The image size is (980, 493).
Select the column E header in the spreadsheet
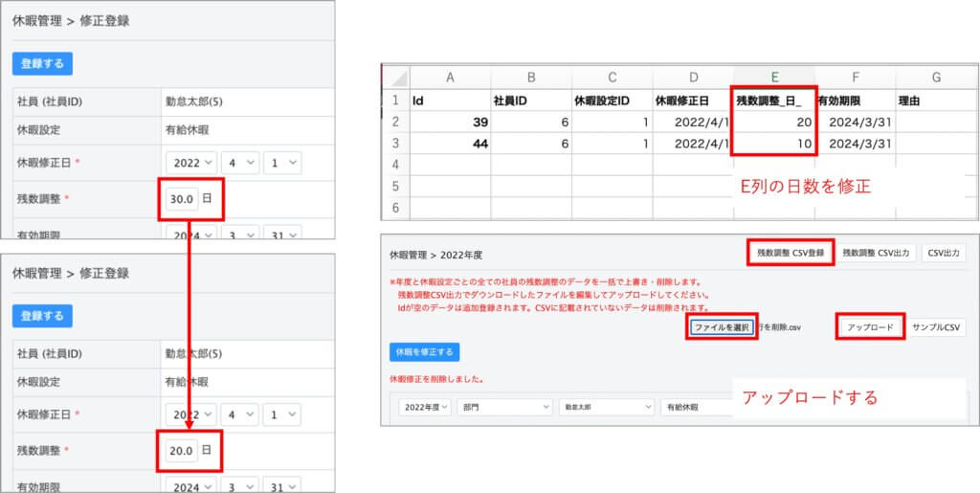coord(774,78)
